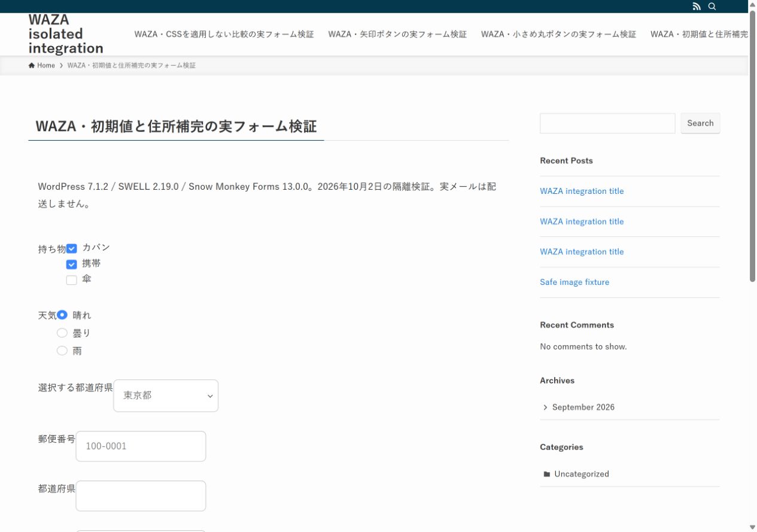
Task: Open second WAZA integration title post
Action: pos(582,221)
